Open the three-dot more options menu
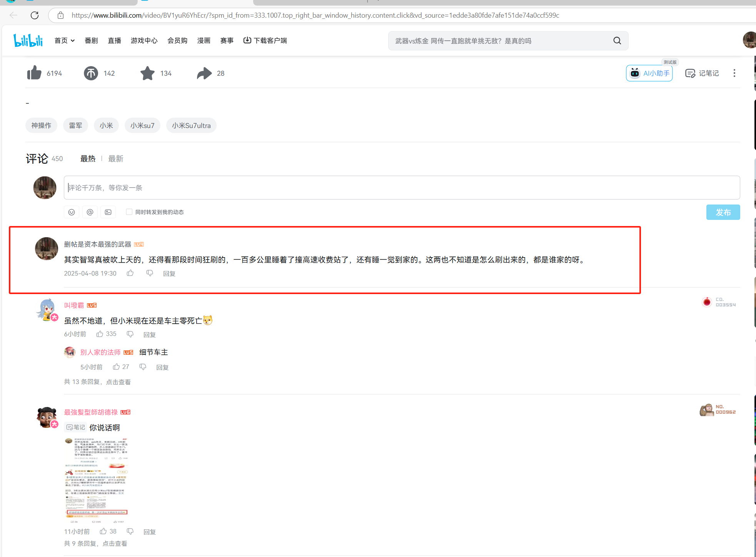756x557 pixels. (x=734, y=73)
